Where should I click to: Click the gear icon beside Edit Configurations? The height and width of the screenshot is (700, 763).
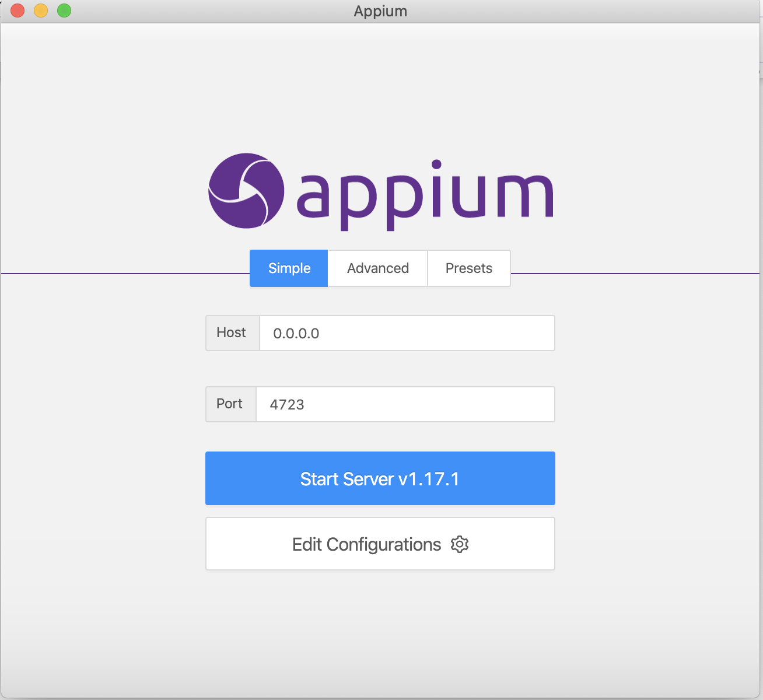(460, 544)
